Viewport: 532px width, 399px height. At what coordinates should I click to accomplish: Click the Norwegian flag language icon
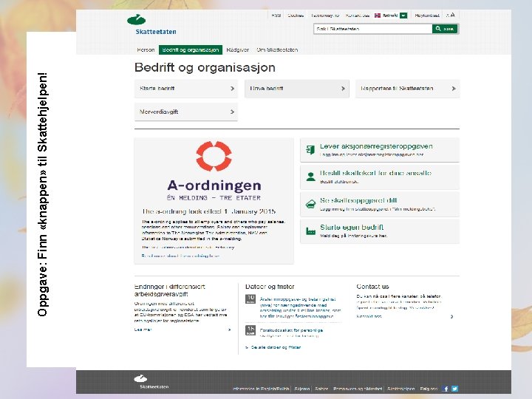378,16
